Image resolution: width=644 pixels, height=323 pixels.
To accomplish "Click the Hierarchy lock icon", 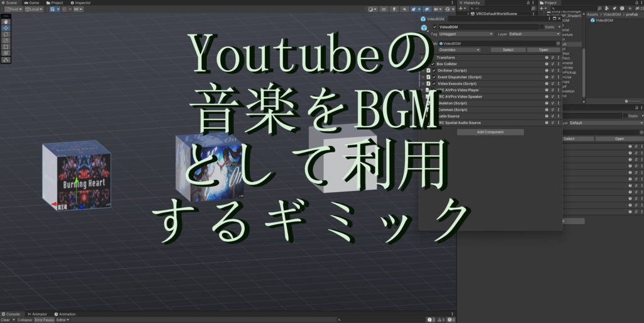I will [528, 3].
